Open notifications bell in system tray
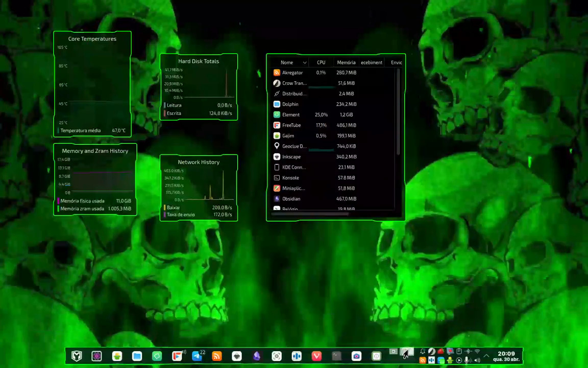The image size is (588, 368). 423,352
